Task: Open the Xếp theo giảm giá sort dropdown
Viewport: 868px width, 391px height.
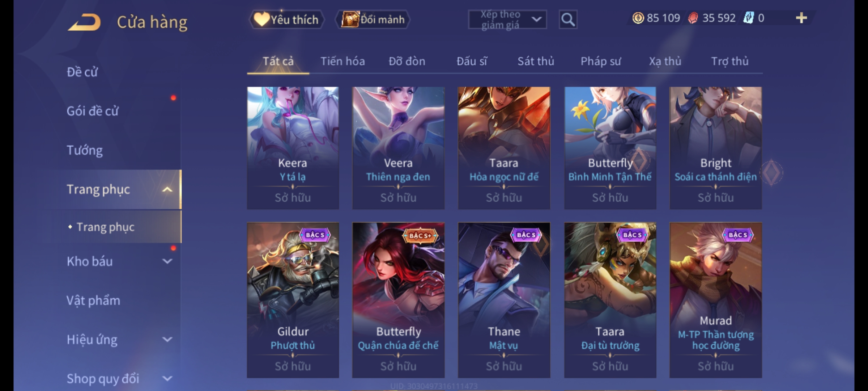Action: click(507, 20)
